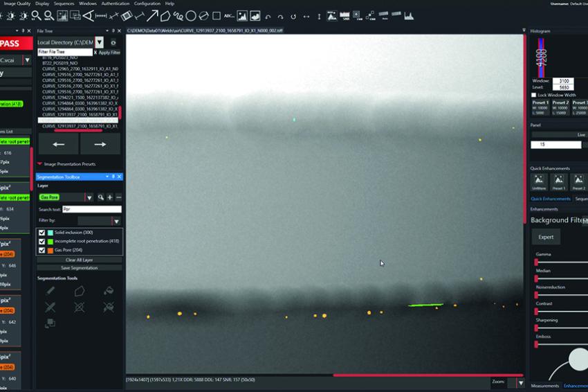This screenshot has height=392, width=588.
Task: Toggle Gas Pore (204) layer checkbox
Action: (x=42, y=250)
